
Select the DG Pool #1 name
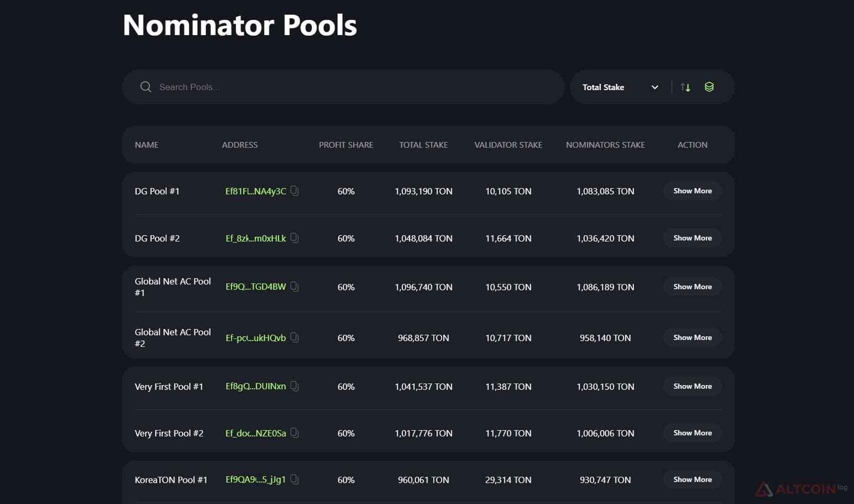coord(157,191)
